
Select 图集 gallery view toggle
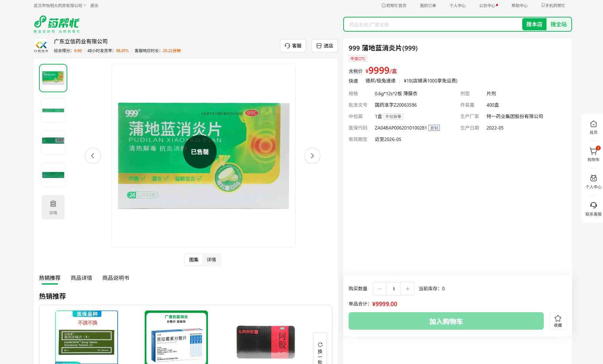[194, 260]
